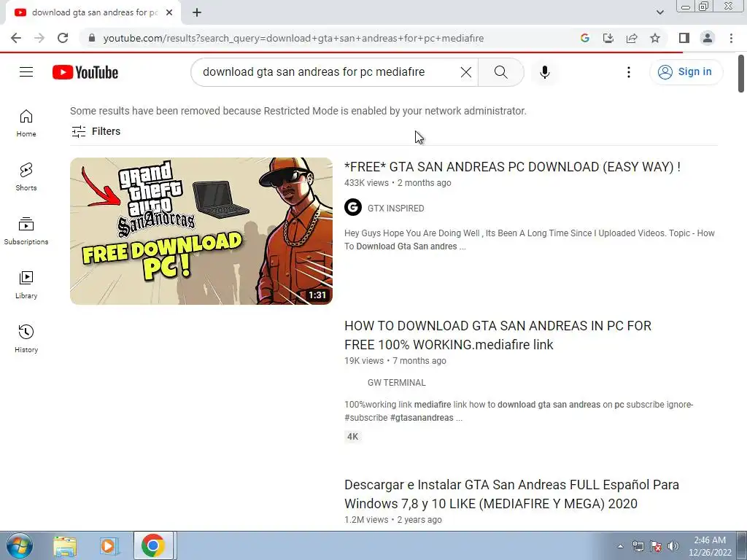The height and width of the screenshot is (560, 747).
Task: Clear the search query with X
Action: point(466,72)
